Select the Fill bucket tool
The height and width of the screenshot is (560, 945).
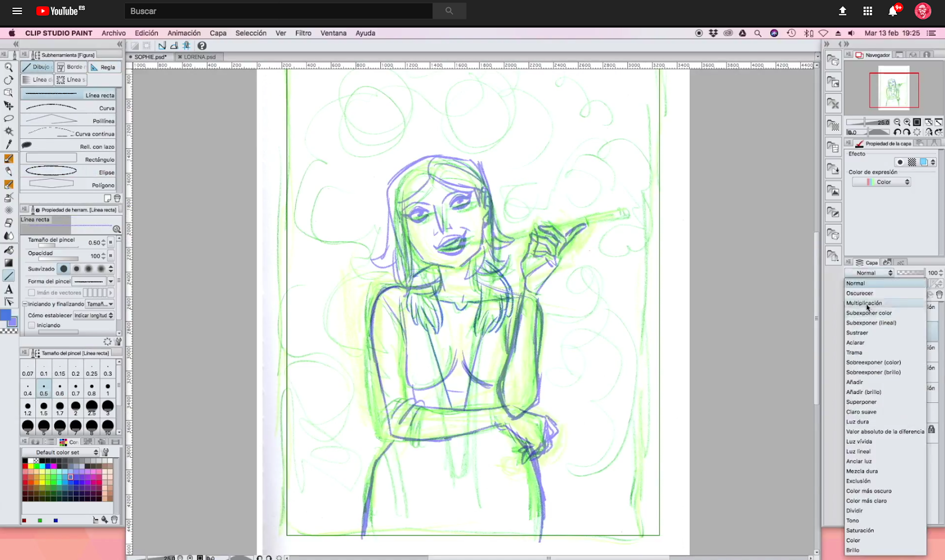(8, 250)
